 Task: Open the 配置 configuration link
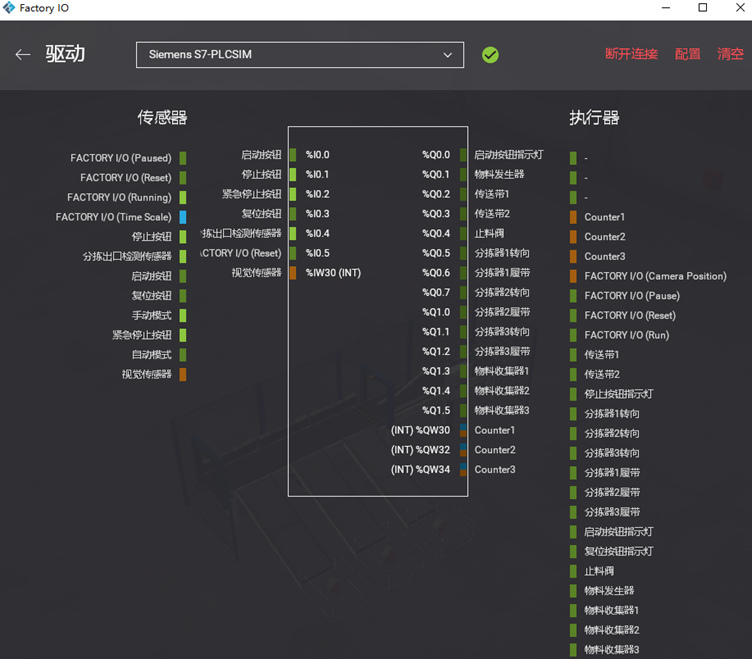687,54
